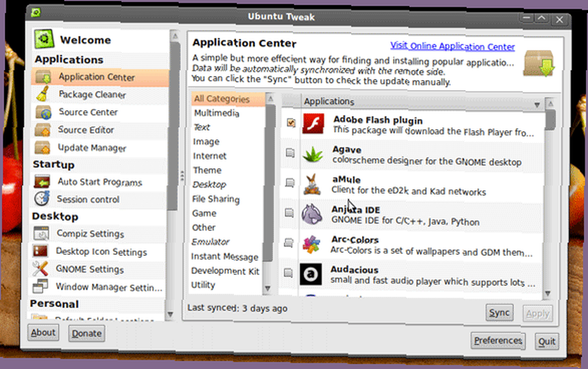Select the Desktop category
588x369 pixels.
tap(209, 185)
